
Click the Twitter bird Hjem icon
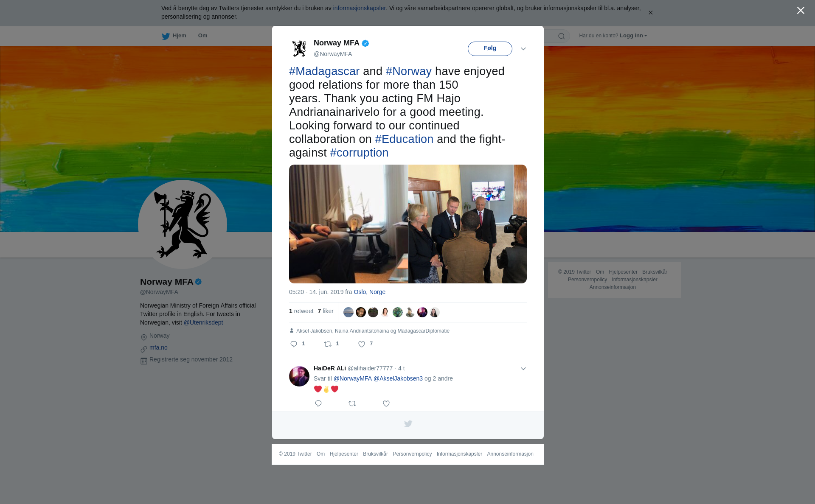click(166, 36)
